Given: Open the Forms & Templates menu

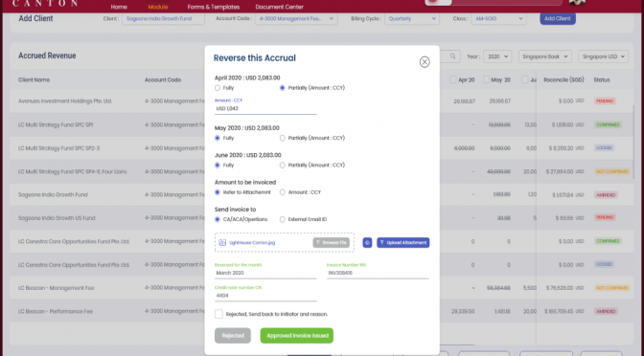Looking at the screenshot, I should (213, 7).
